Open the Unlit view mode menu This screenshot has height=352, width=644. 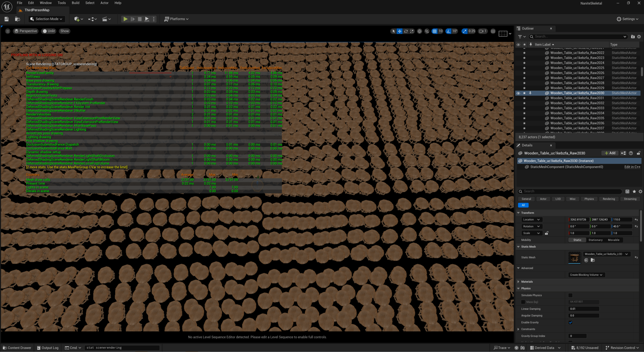pyautogui.click(x=49, y=31)
